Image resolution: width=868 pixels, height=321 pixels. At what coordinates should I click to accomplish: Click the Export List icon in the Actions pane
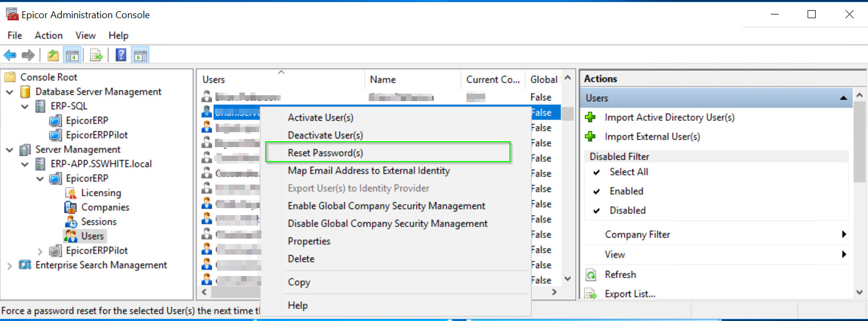click(x=591, y=294)
